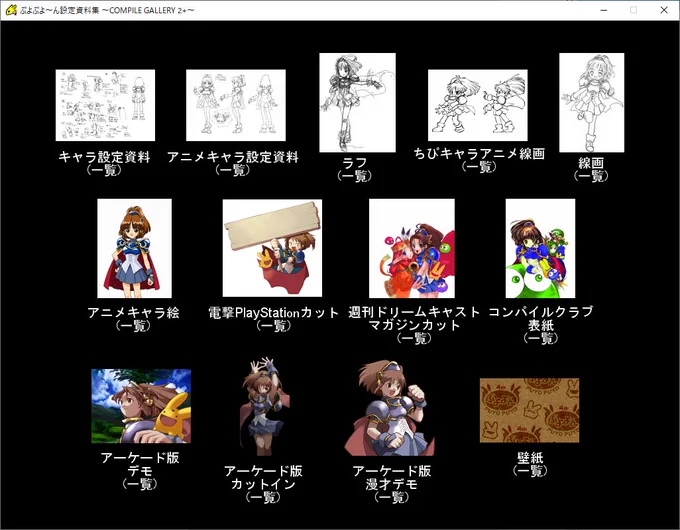Viewport: 680px width, 530px height.
Task: Open the コンパイルクラブ表紙 cover thumbnail
Action: pos(540,249)
